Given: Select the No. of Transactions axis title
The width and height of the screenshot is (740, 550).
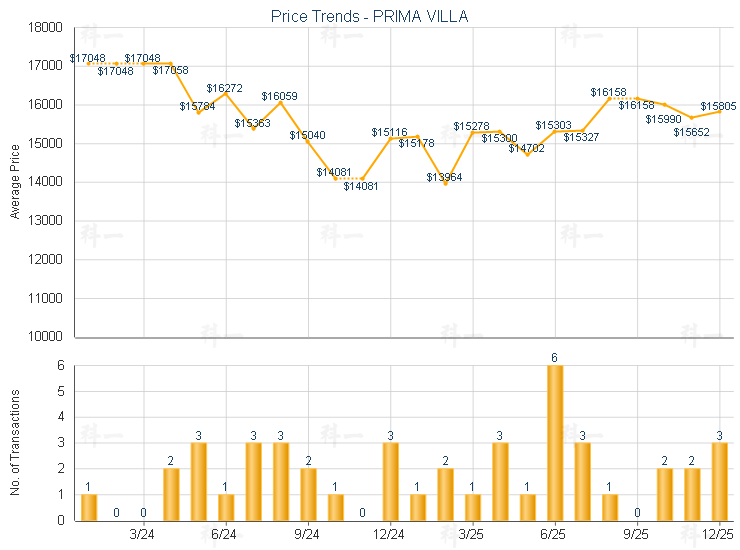Looking at the screenshot, I should pyautogui.click(x=15, y=441).
